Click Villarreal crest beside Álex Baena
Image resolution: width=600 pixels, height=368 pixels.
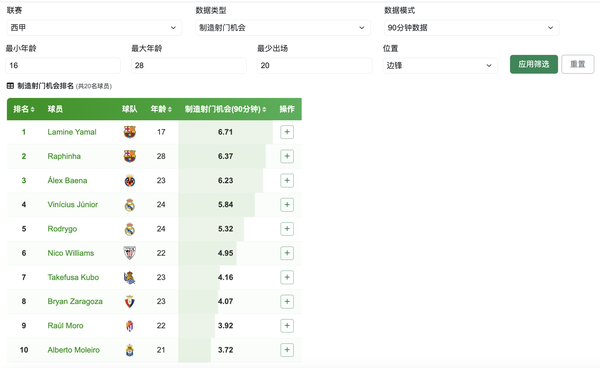pos(130,181)
